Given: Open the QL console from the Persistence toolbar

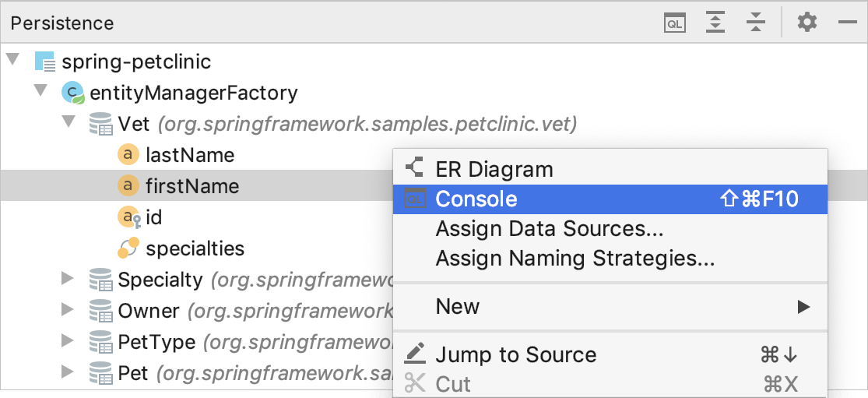Looking at the screenshot, I should 675,23.
